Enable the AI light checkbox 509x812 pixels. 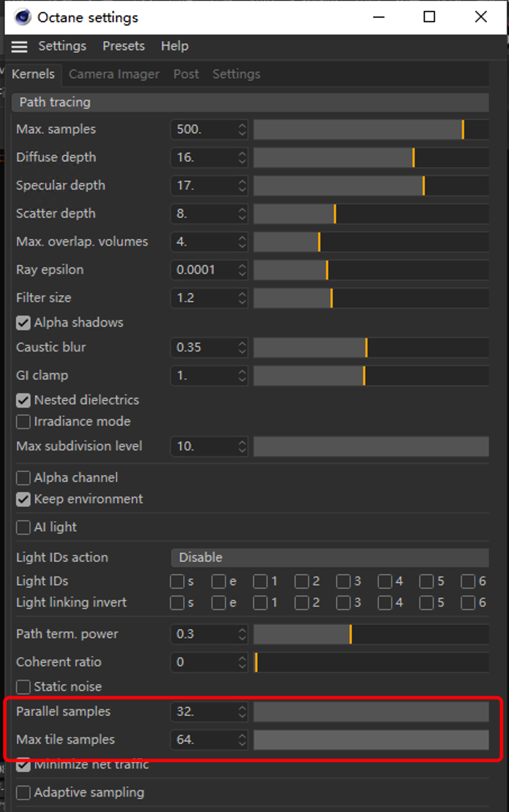pos(23,527)
